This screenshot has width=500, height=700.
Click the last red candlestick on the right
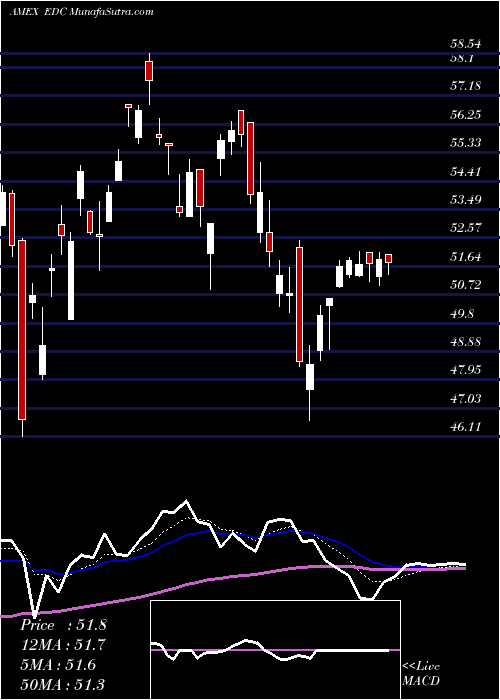pyautogui.click(x=389, y=258)
